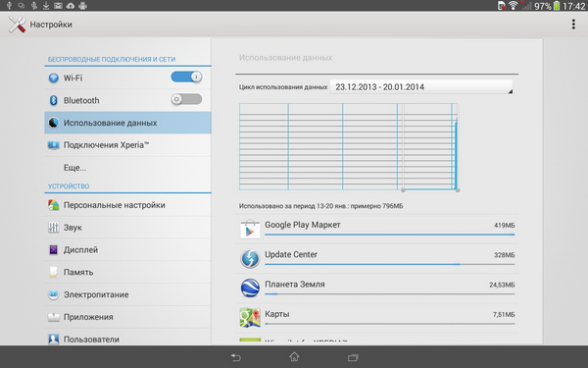The height and width of the screenshot is (368, 588).
Task: Tap the Update Center app icon
Action: tap(250, 258)
